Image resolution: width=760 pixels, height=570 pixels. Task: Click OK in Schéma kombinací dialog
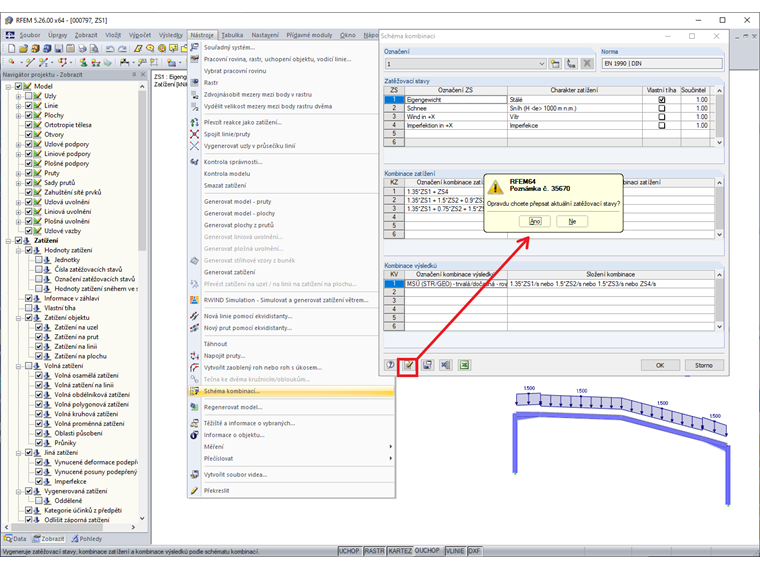click(660, 365)
